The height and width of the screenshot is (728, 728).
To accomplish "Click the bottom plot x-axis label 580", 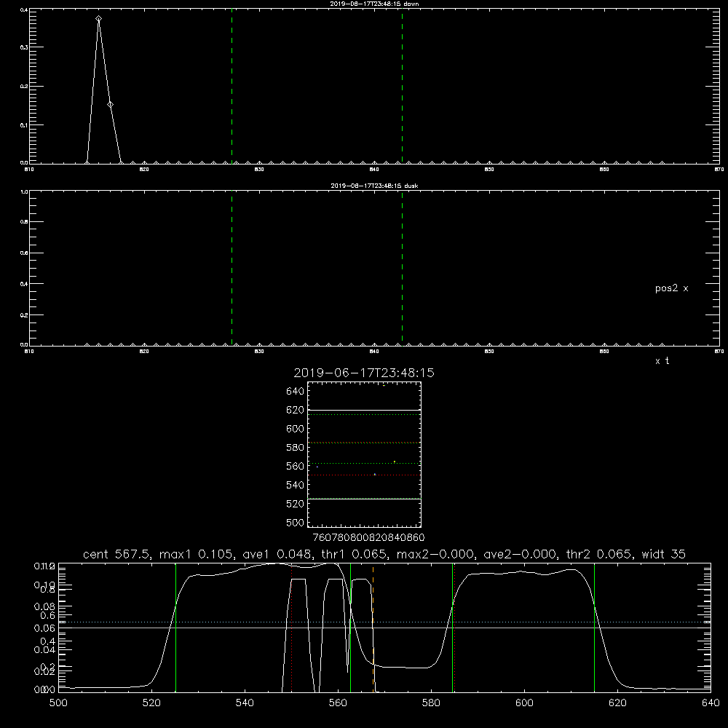I will 431,703.
